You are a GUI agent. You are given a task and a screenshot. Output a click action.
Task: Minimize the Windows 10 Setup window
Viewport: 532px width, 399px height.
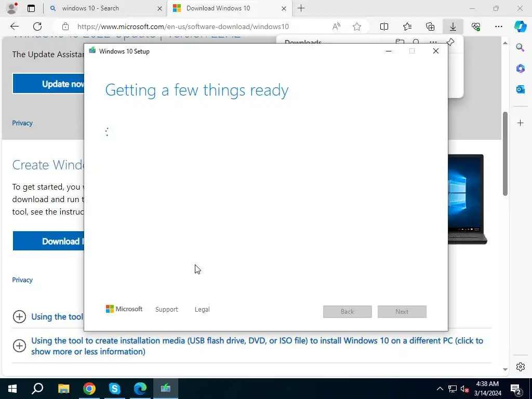point(389,51)
